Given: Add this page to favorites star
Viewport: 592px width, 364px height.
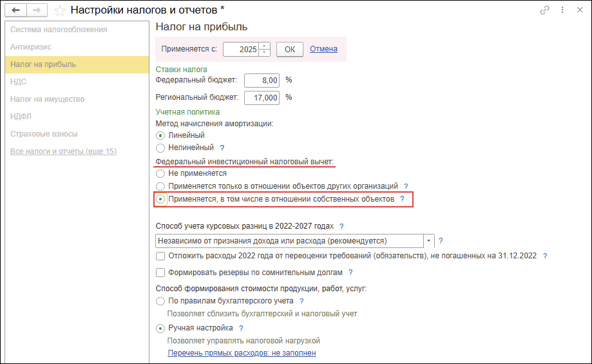Looking at the screenshot, I should click(x=59, y=10).
